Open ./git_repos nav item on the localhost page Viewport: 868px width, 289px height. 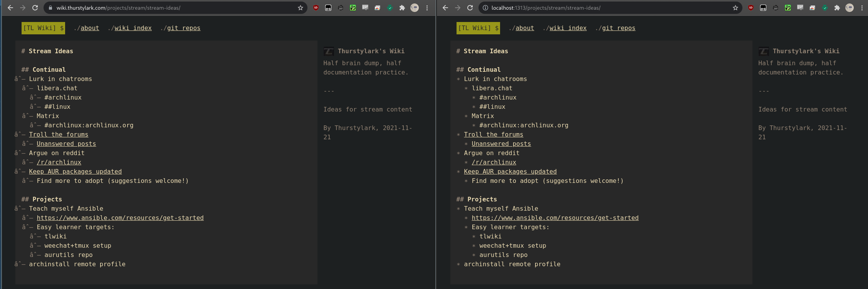point(618,28)
